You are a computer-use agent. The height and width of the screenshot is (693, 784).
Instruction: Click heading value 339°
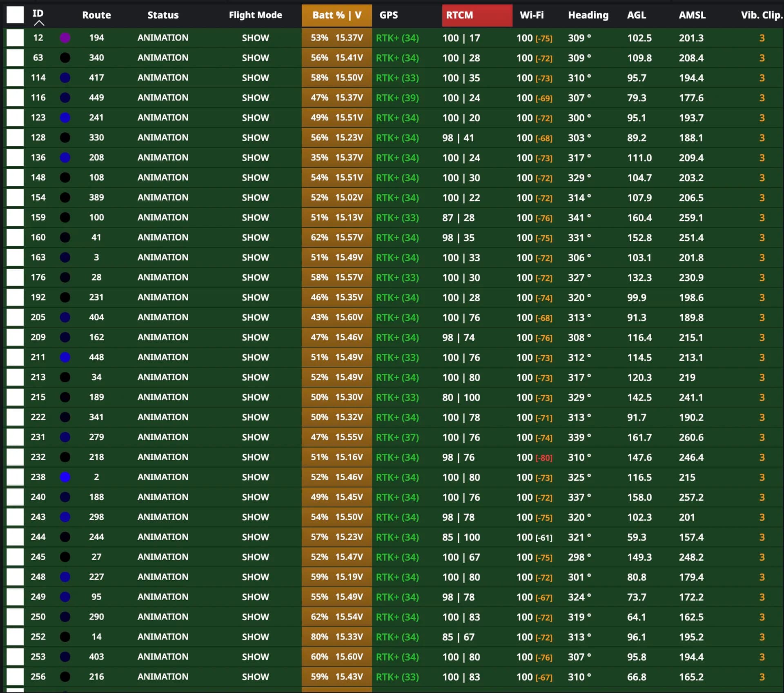pyautogui.click(x=579, y=437)
